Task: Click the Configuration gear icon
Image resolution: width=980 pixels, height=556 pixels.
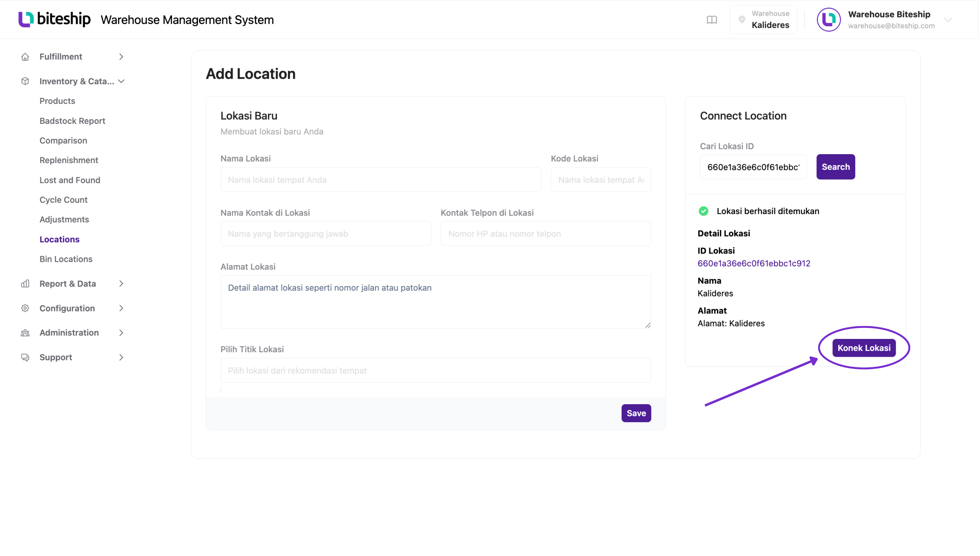Action: pyautogui.click(x=25, y=308)
